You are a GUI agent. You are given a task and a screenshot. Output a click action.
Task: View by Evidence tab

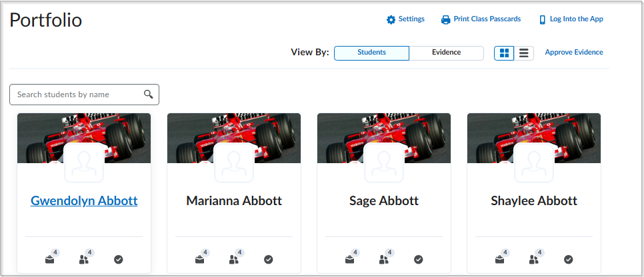[x=447, y=53]
